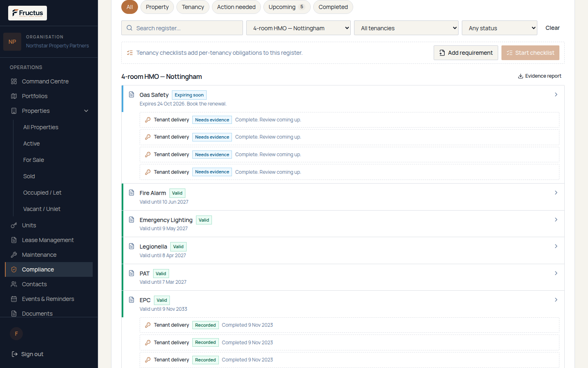Click the Gas Safety document icon
Viewport: 588px width, 368px height.
131,94
